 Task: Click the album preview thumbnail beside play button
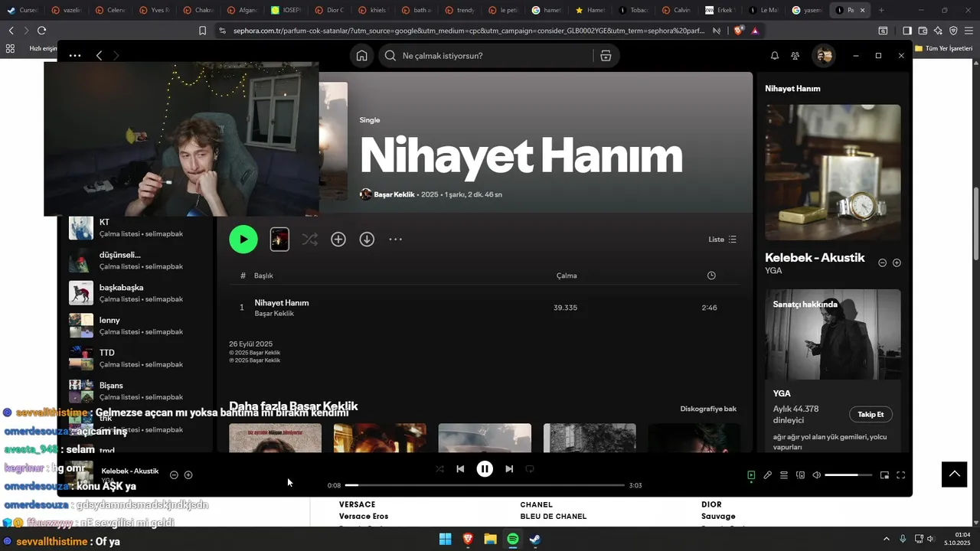[x=279, y=240]
